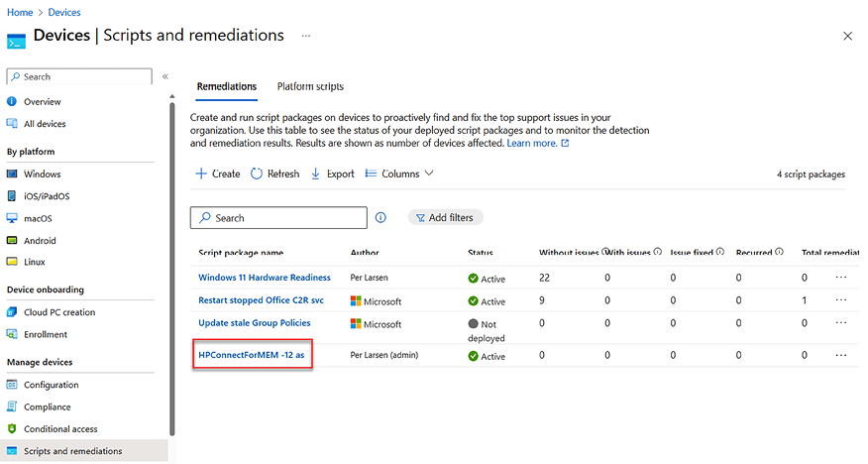
Task: Open Restart stopped Office C2R svc package
Action: click(261, 300)
